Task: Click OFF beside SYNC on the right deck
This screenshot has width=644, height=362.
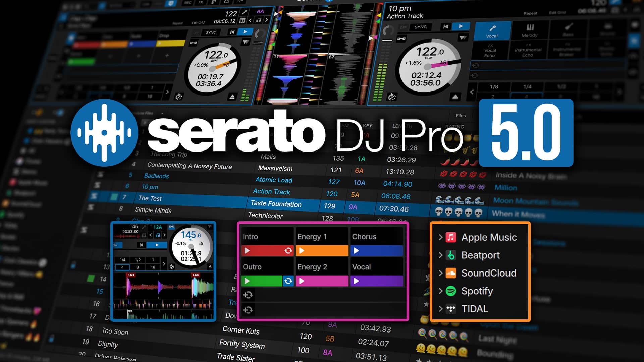Action: [x=404, y=27]
